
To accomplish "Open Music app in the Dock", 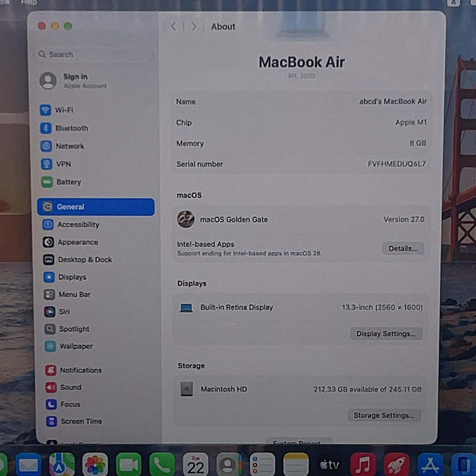I will pos(363,465).
